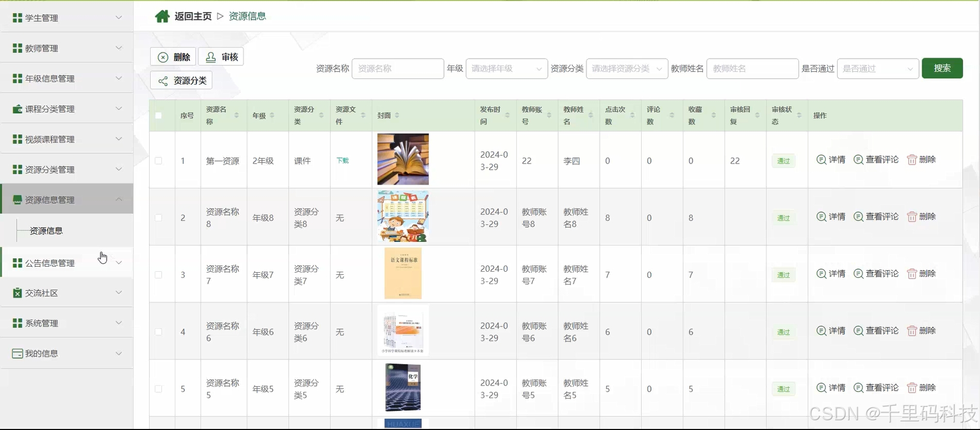
Task: Expand the 我的信息 menu chevron
Action: tap(119, 353)
